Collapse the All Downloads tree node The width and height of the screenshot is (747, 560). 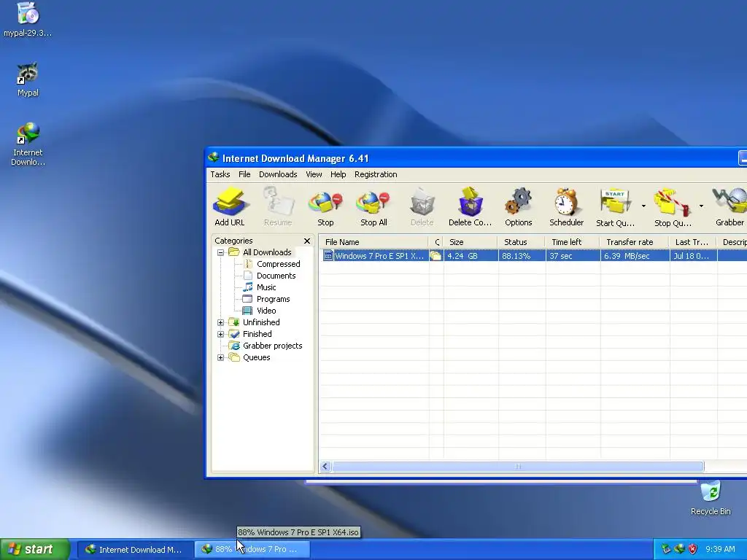[220, 252]
